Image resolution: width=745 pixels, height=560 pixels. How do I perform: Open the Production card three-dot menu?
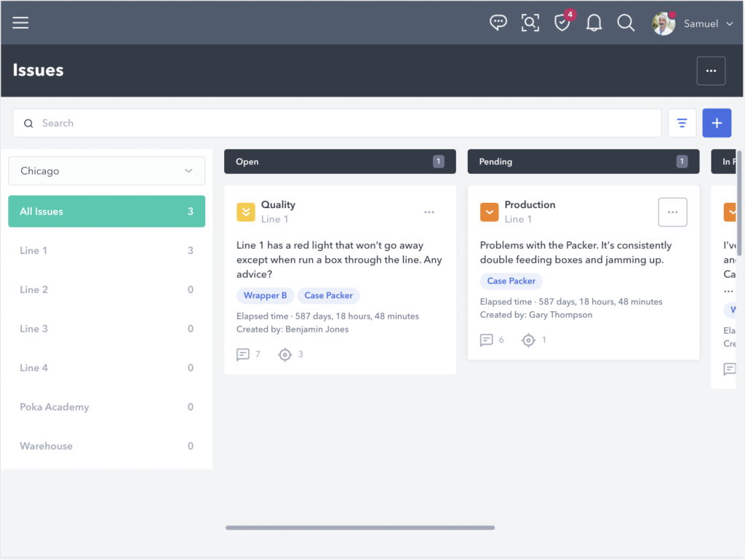pos(672,212)
